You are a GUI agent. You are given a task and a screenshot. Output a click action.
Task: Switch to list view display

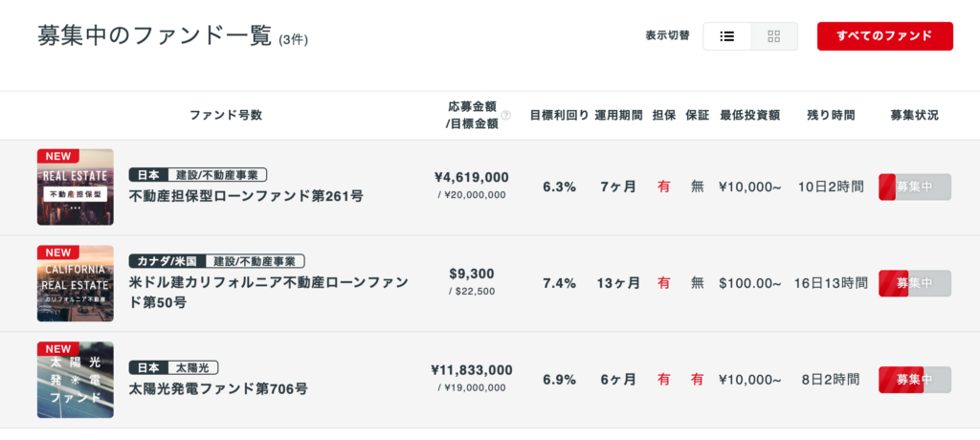point(727,36)
